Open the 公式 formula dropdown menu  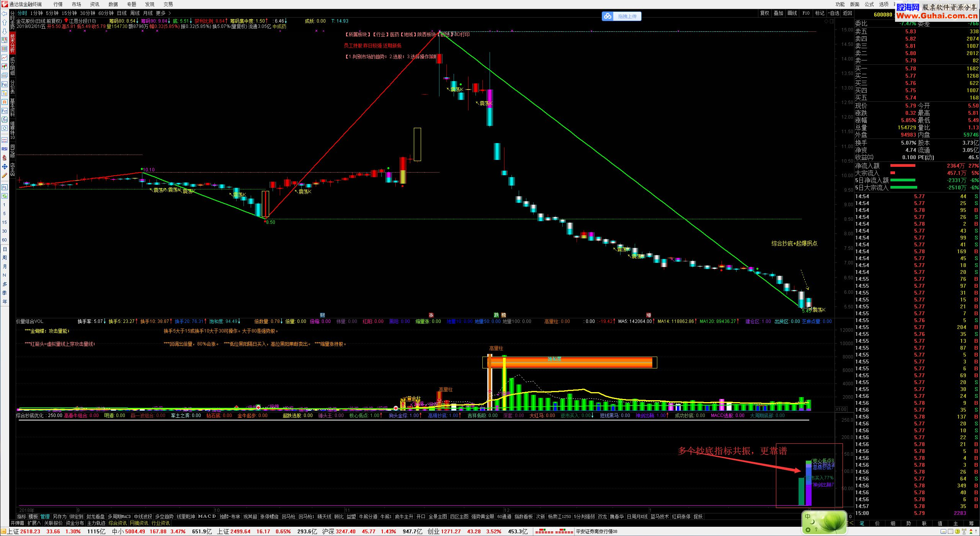(x=869, y=4)
